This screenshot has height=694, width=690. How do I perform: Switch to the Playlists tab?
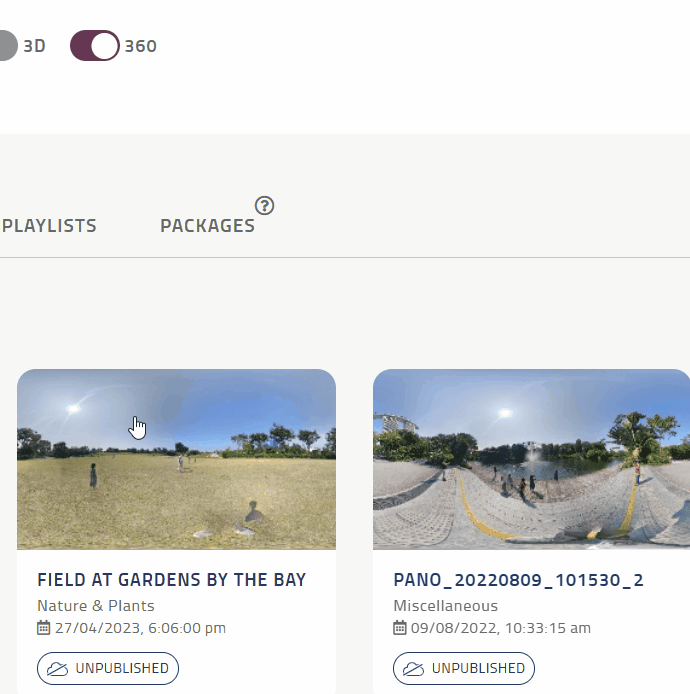50,226
